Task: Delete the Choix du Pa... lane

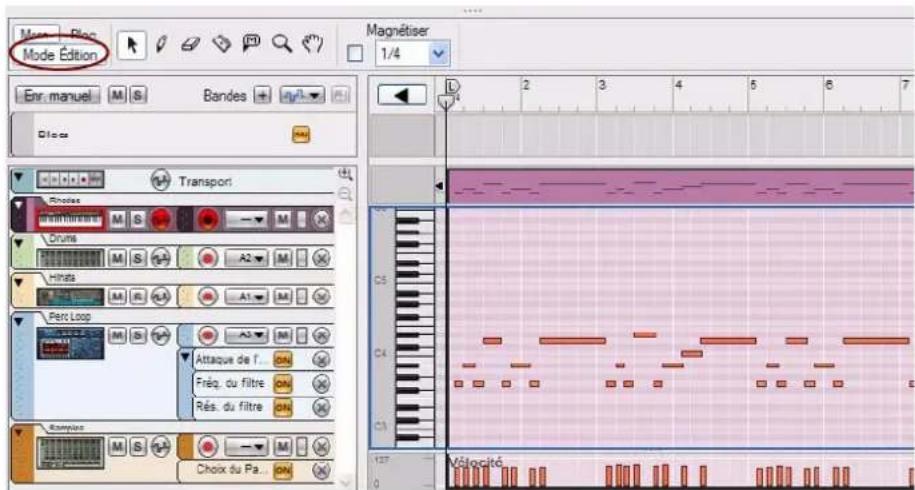Action: point(322,470)
